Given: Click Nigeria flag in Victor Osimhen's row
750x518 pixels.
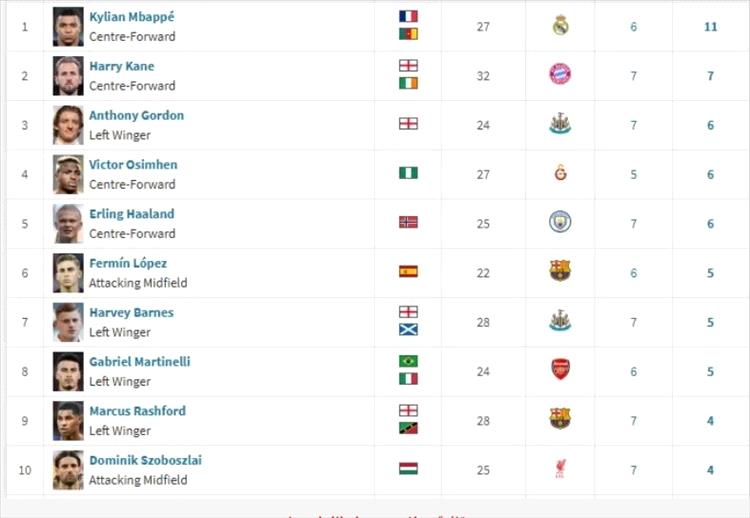Looking at the screenshot, I should click(x=408, y=173).
